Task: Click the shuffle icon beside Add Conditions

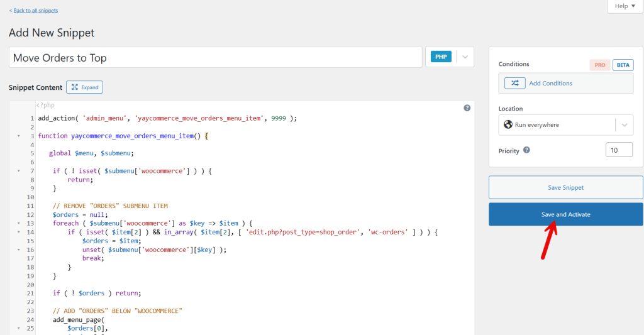Action: (x=514, y=83)
